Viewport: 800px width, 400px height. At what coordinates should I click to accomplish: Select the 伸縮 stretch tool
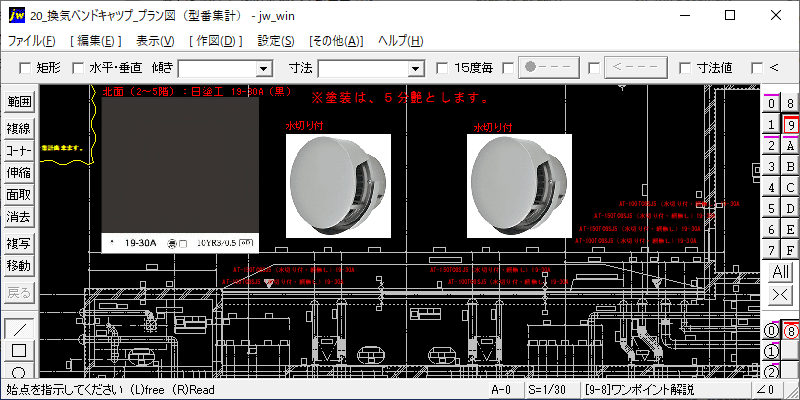[x=19, y=173]
